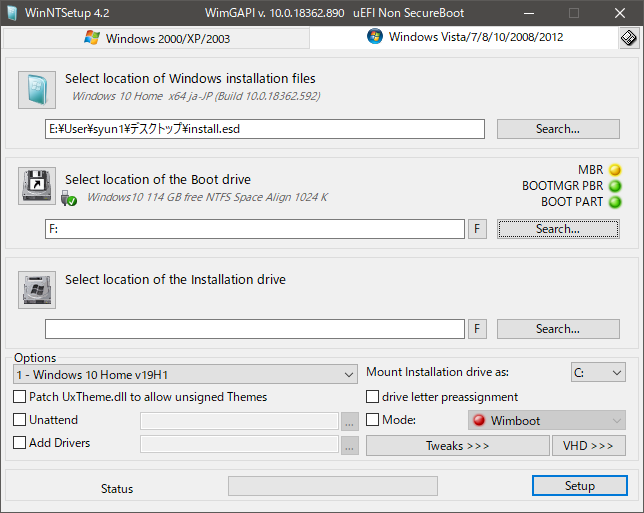Click the red Wimboot mode indicator
The image size is (644, 513).
click(478, 420)
